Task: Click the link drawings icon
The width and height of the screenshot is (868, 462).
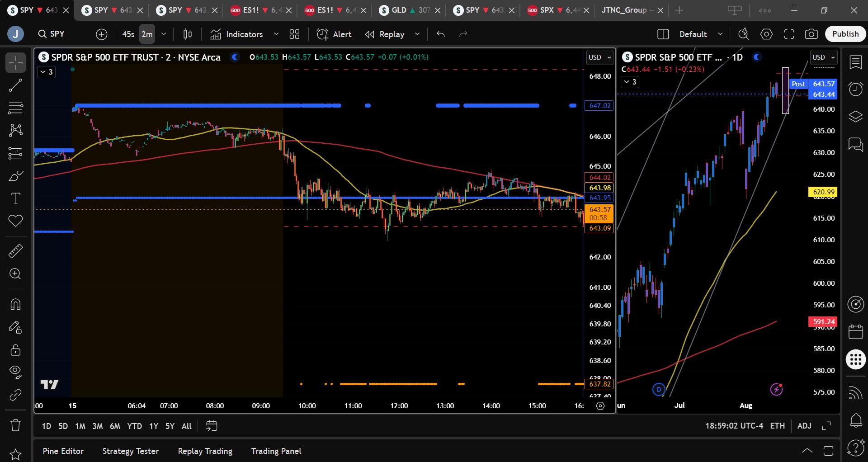Action: [x=15, y=395]
